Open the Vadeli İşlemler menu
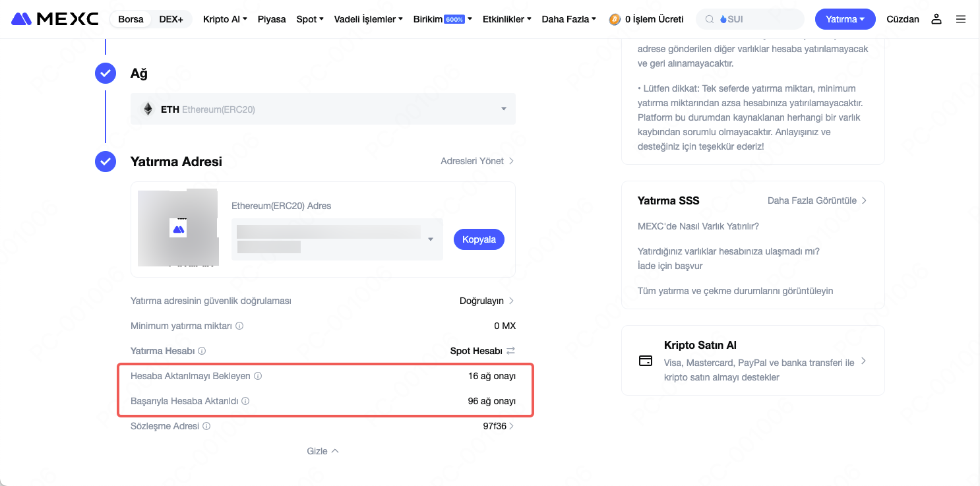Image resolution: width=980 pixels, height=486 pixels. [x=369, y=19]
